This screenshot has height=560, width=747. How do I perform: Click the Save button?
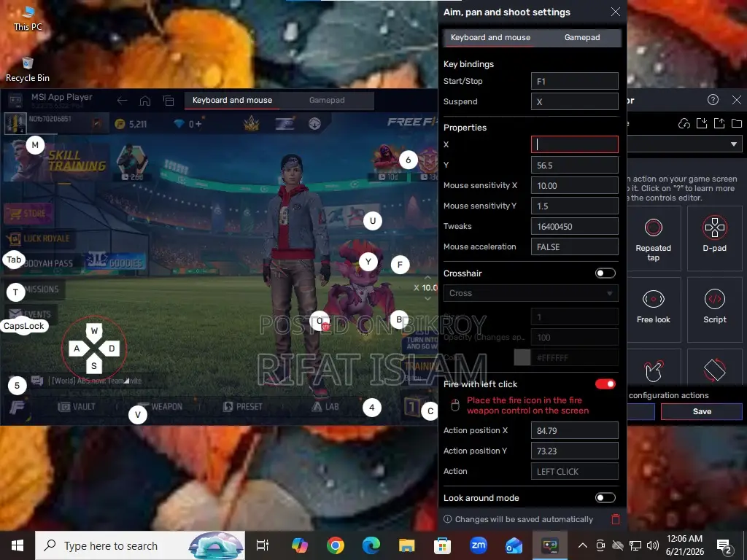(701, 411)
